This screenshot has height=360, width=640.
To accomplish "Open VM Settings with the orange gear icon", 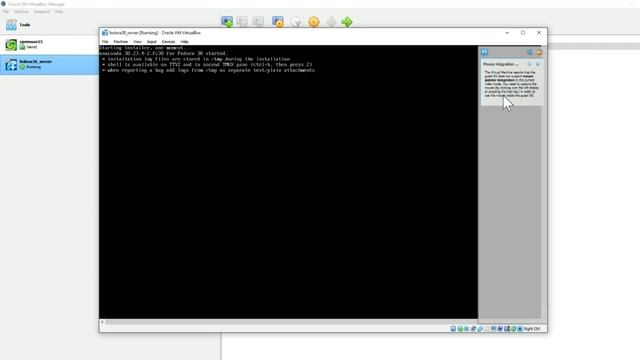I will tap(313, 22).
